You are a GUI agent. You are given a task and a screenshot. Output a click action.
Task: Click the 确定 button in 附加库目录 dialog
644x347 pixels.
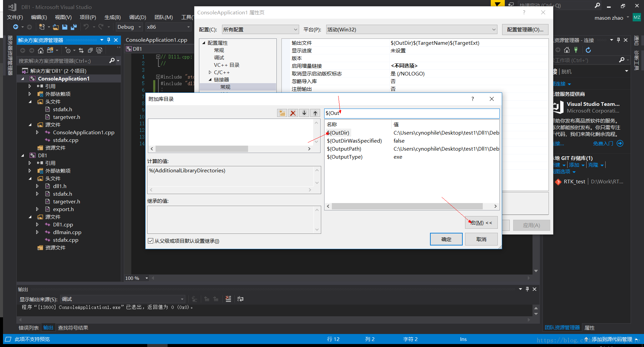coord(446,239)
